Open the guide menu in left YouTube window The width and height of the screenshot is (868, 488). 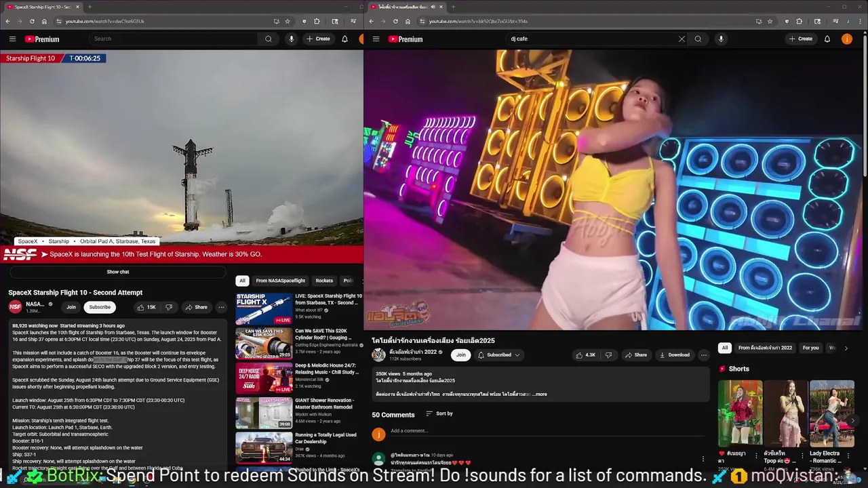tap(12, 39)
